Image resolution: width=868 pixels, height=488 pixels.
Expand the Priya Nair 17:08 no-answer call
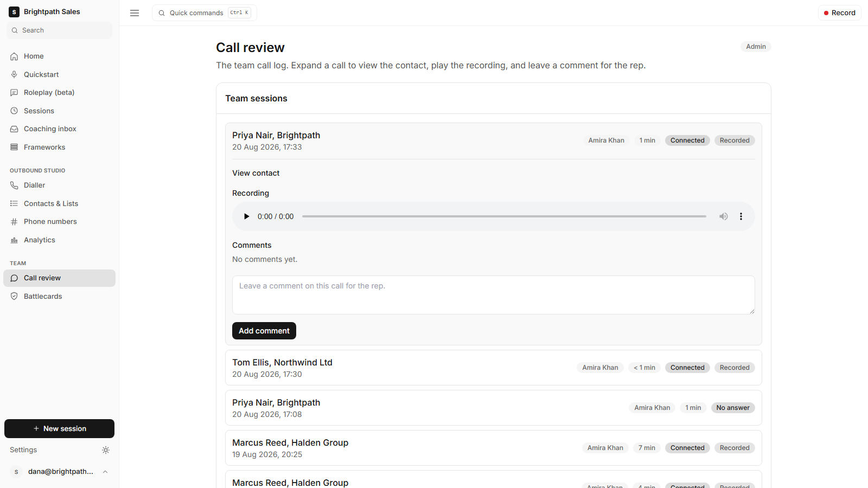[x=494, y=408]
